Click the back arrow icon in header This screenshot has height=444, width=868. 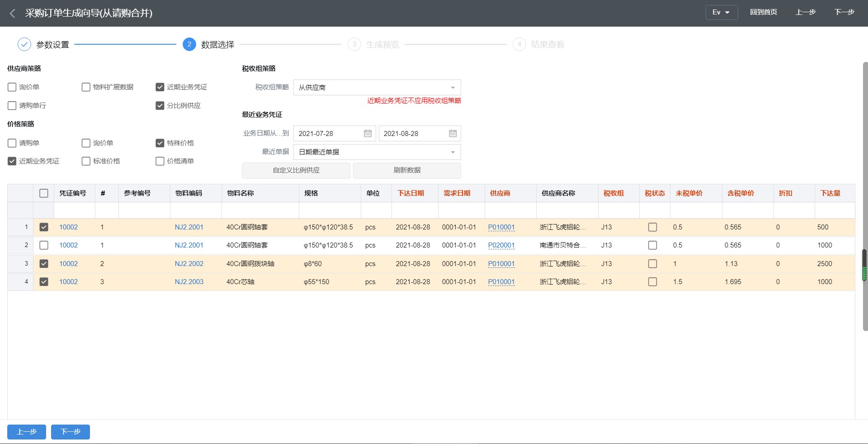tap(13, 13)
